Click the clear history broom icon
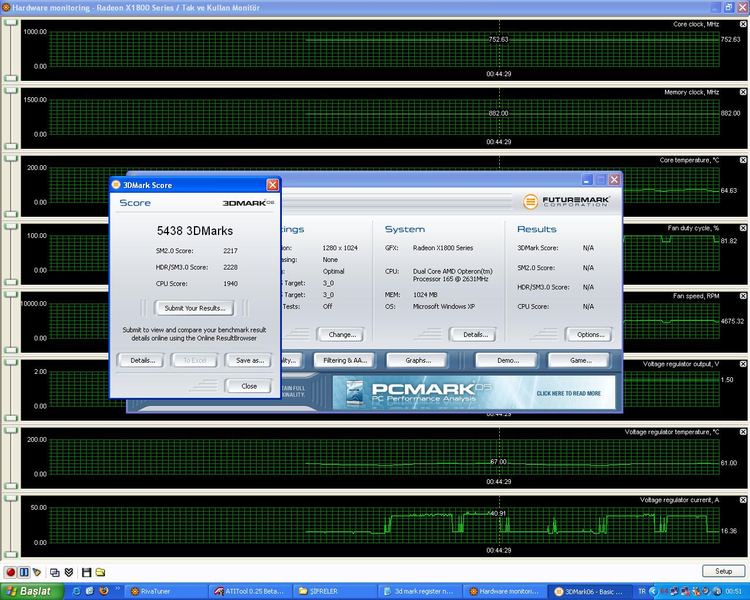Screen dimensions: 750x600 [x=37, y=572]
